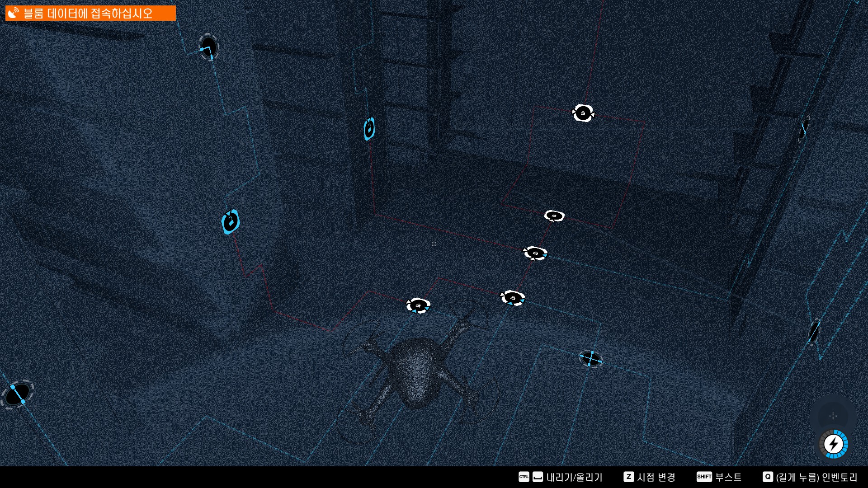Click the lock node with single white arrow
This screenshot has width=868, height=488.
(554, 216)
